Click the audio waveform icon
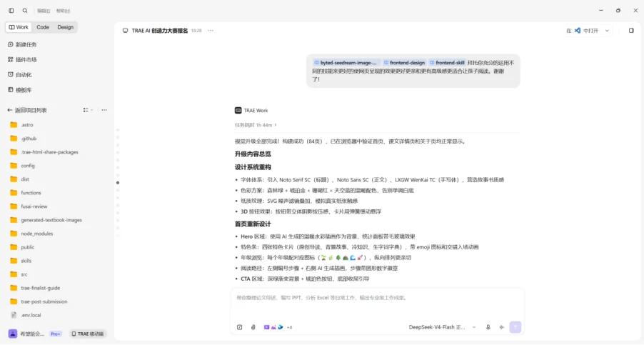The height and width of the screenshot is (345, 644). (x=501, y=327)
